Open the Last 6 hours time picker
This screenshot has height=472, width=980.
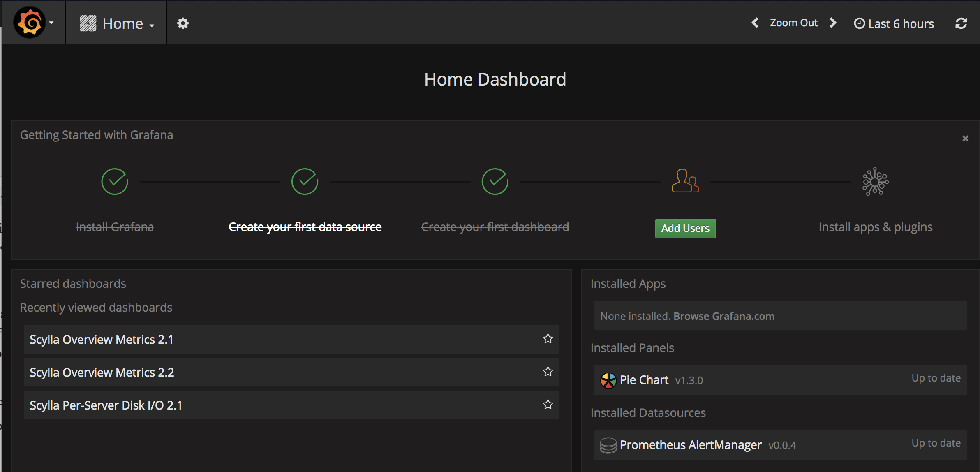[x=894, y=24]
